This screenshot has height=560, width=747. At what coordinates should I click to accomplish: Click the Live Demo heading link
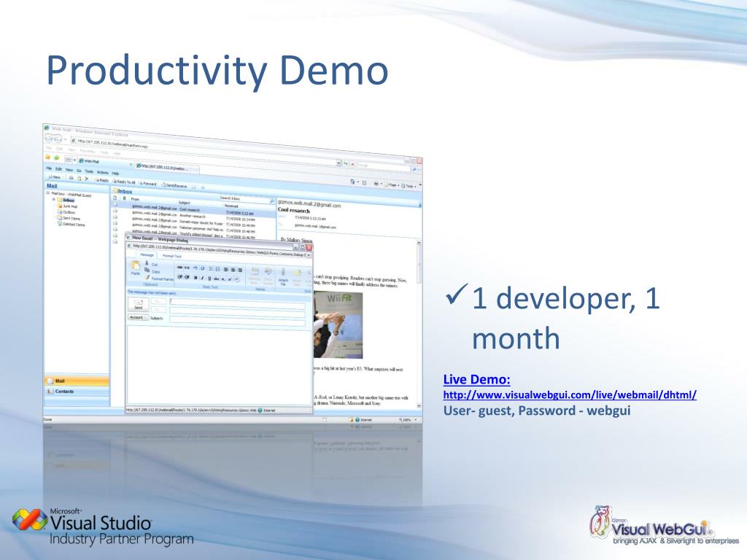point(476,379)
